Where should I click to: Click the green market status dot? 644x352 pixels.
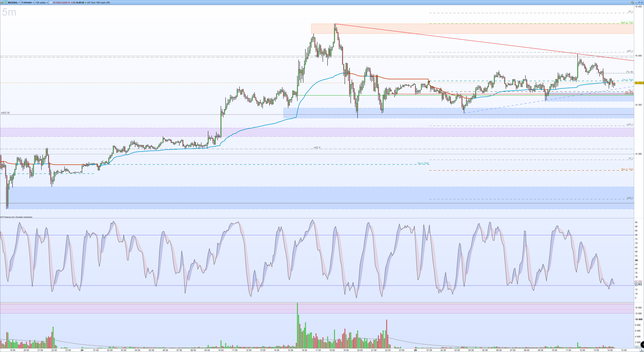tap(86, 3)
